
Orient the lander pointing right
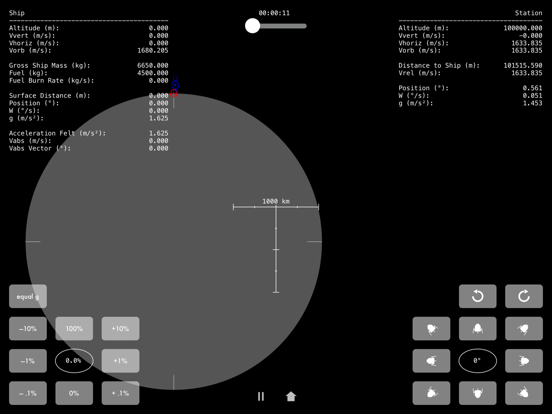click(524, 361)
